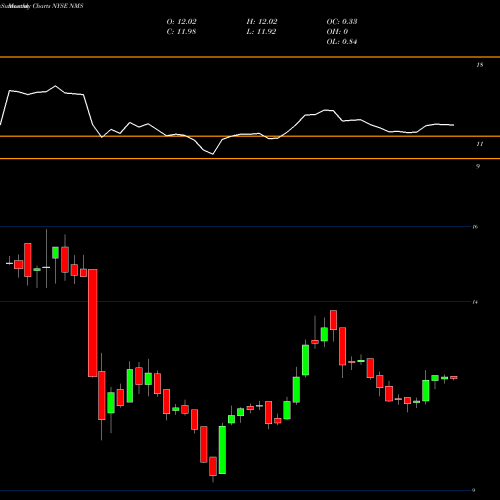
Task: Select the 18 axis label in the upper panel
Action: pyautogui.click(x=479, y=65)
